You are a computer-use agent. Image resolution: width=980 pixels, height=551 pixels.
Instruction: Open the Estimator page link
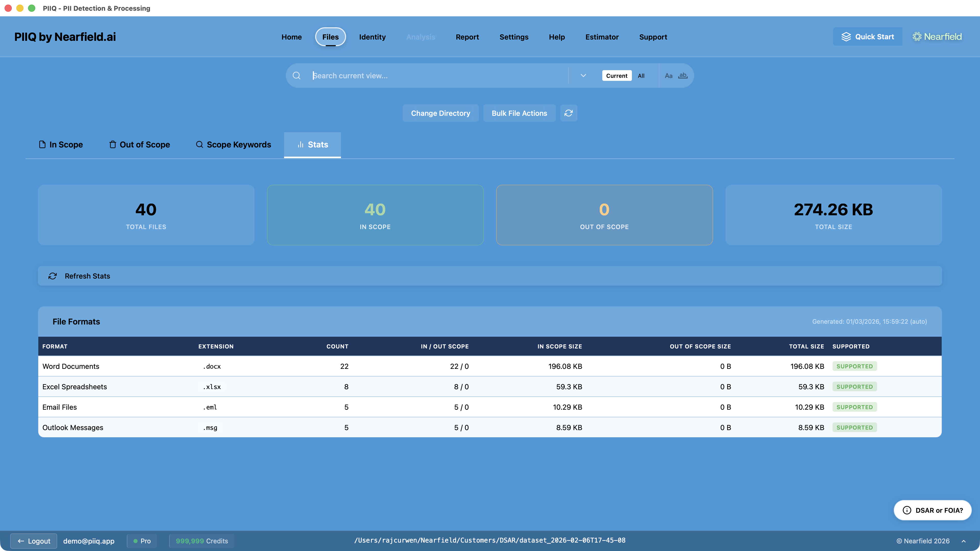(602, 37)
